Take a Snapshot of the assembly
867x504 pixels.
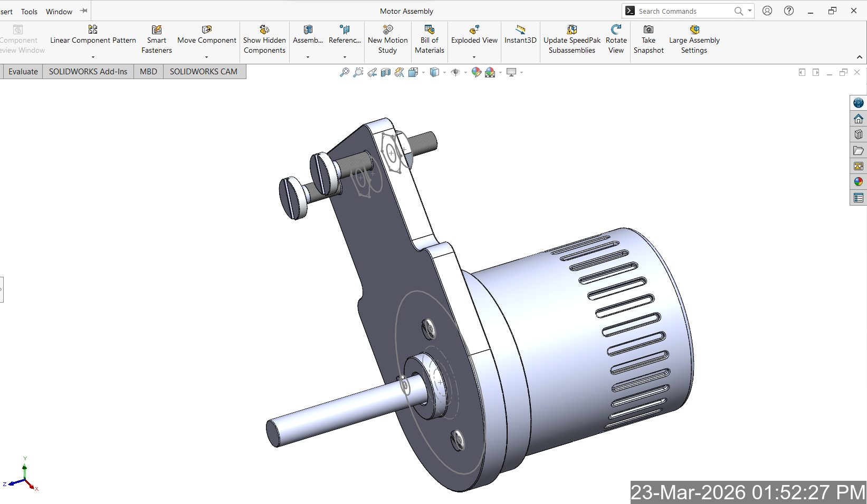pos(649,40)
